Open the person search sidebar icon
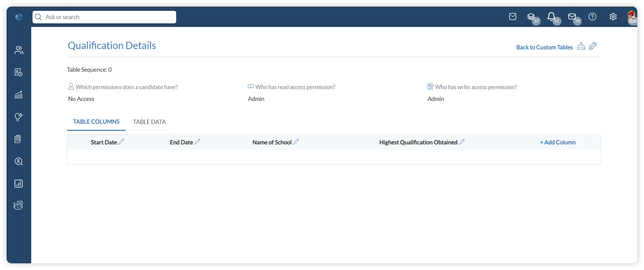 pos(19,162)
